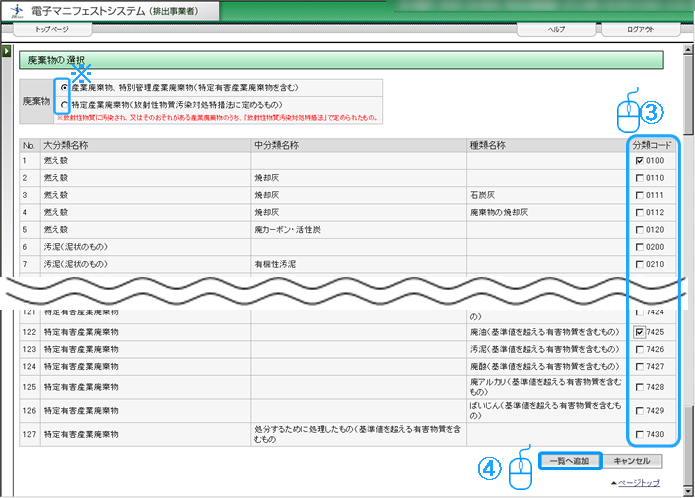This screenshot has height=498, width=695.
Task: Check classification code 7430 checkbox
Action: pyautogui.click(x=640, y=434)
